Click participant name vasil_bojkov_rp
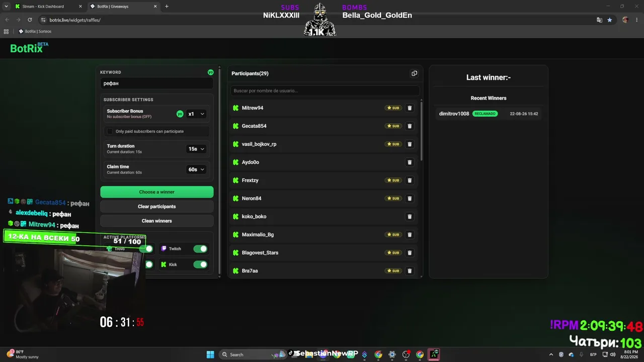This screenshot has width=644, height=362. [259, 144]
